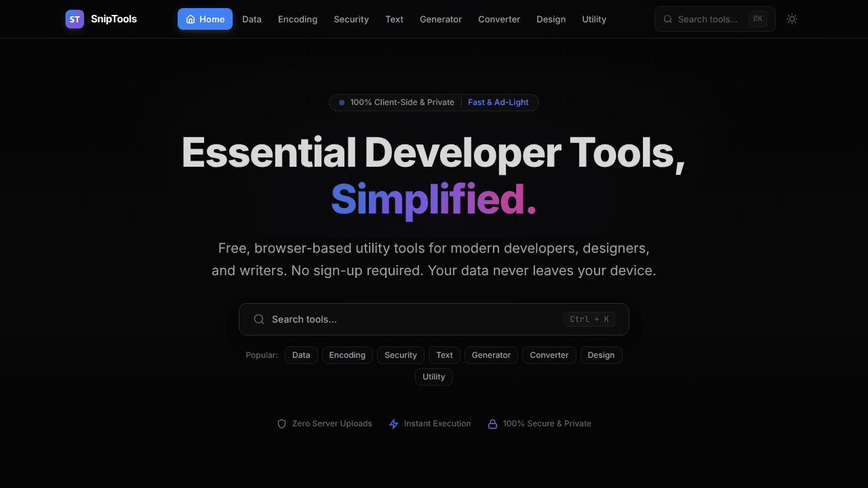Screen dimensions: 868x488
Task: Click the magnifier icon in header search
Action: point(668,19)
